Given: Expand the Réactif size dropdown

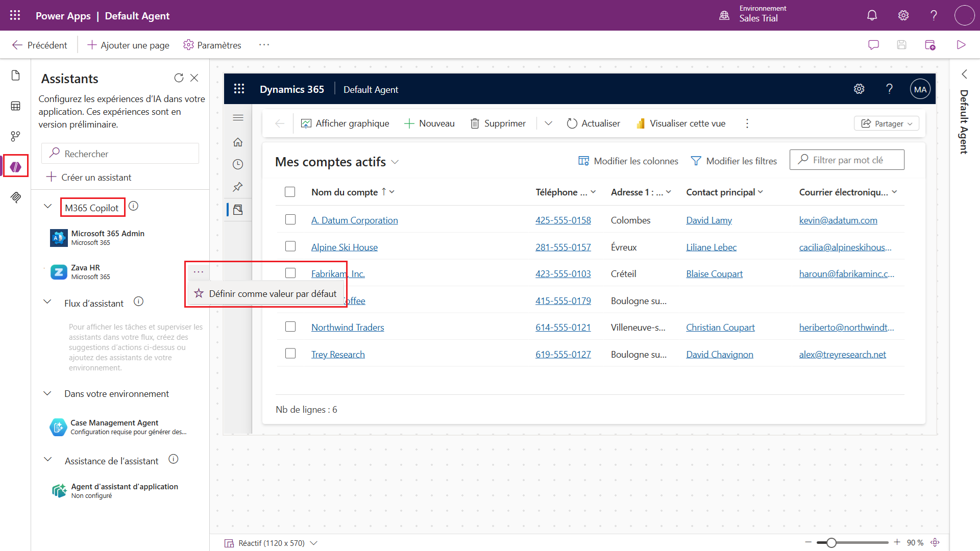Looking at the screenshot, I should coord(314,543).
